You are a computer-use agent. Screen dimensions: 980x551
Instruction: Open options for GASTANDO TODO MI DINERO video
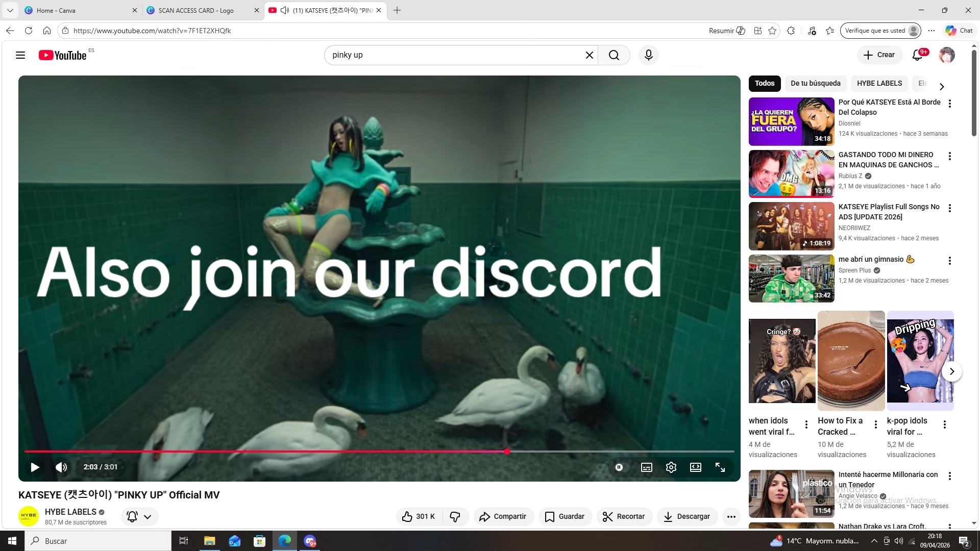click(x=949, y=156)
